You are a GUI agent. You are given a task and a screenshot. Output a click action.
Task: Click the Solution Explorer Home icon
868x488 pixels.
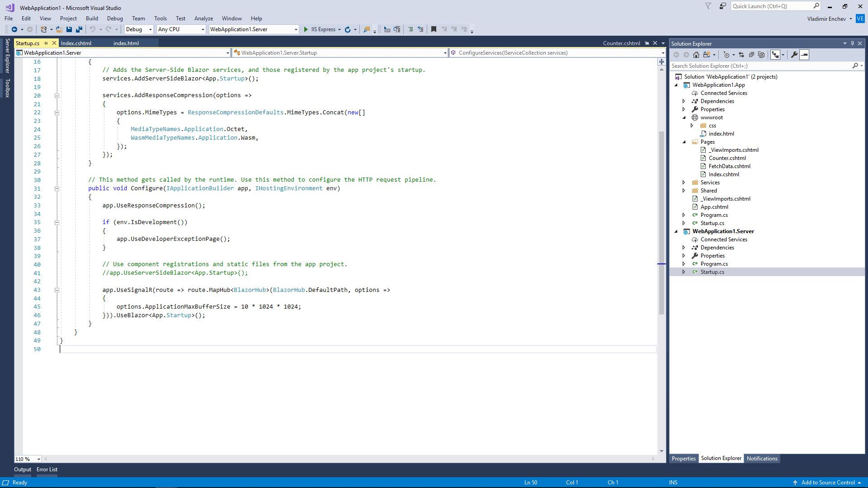pyautogui.click(x=696, y=55)
